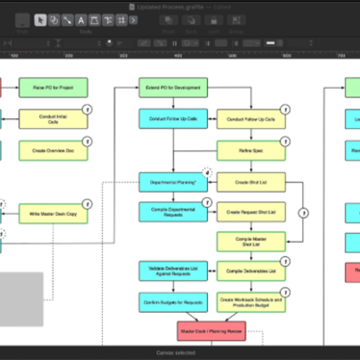This screenshot has width=360, height=360.
Task: Select the Create Workback Schedule and Production Budget shape
Action: point(251,302)
